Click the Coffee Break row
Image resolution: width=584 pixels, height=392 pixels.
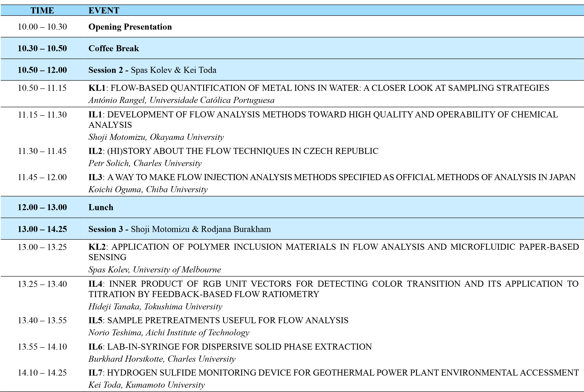(x=113, y=48)
